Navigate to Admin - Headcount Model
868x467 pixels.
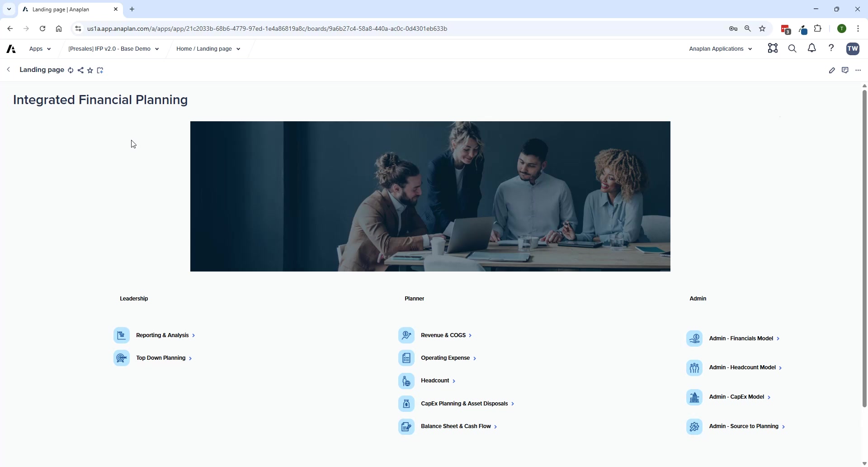coord(743,367)
